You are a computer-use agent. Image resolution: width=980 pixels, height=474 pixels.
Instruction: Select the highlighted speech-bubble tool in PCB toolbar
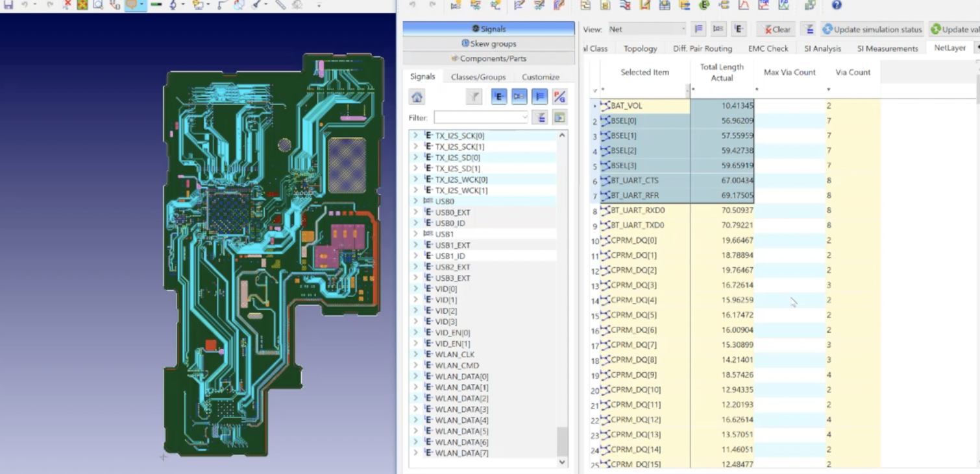coord(132,5)
